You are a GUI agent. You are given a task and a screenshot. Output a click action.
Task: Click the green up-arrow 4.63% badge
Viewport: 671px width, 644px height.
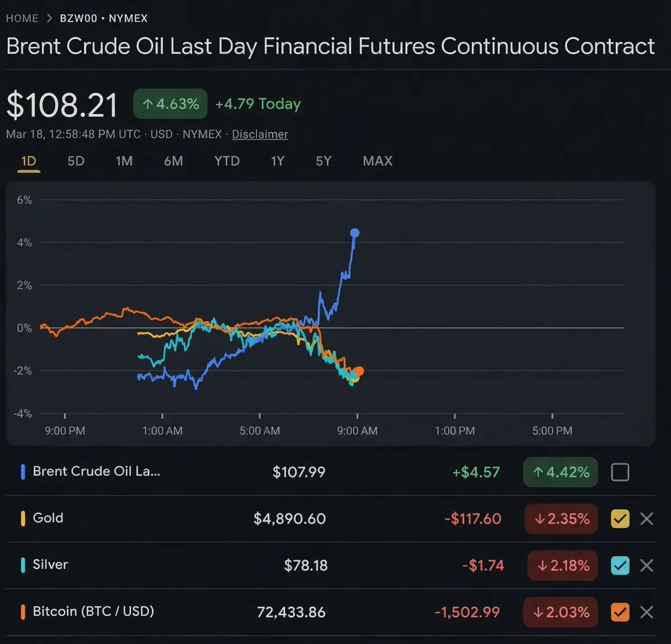[x=170, y=104]
